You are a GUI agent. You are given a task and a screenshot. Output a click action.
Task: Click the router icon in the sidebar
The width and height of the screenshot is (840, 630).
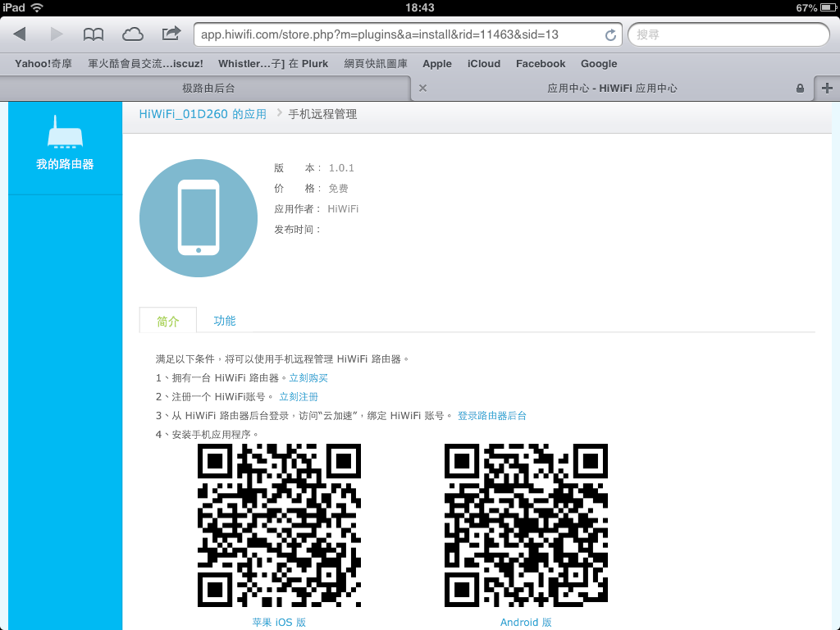point(65,132)
